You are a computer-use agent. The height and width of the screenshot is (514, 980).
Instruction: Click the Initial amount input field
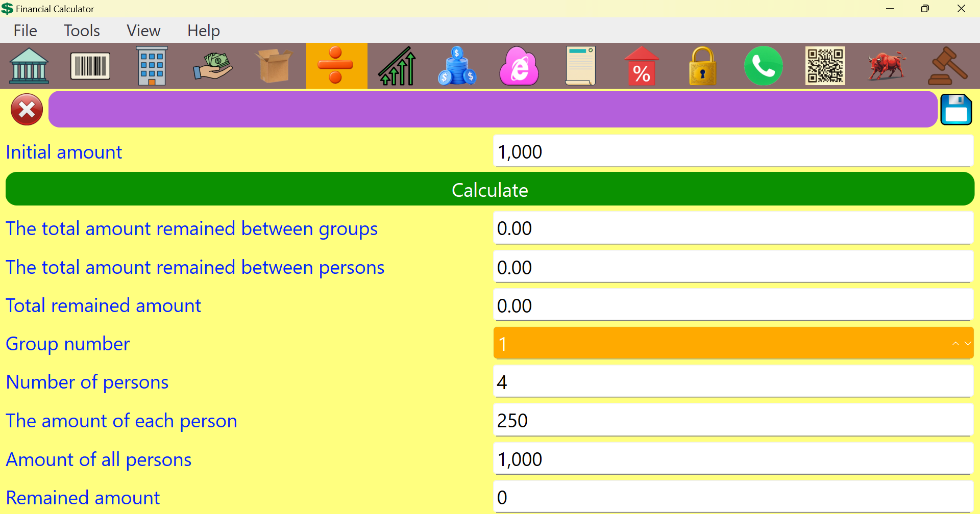733,151
